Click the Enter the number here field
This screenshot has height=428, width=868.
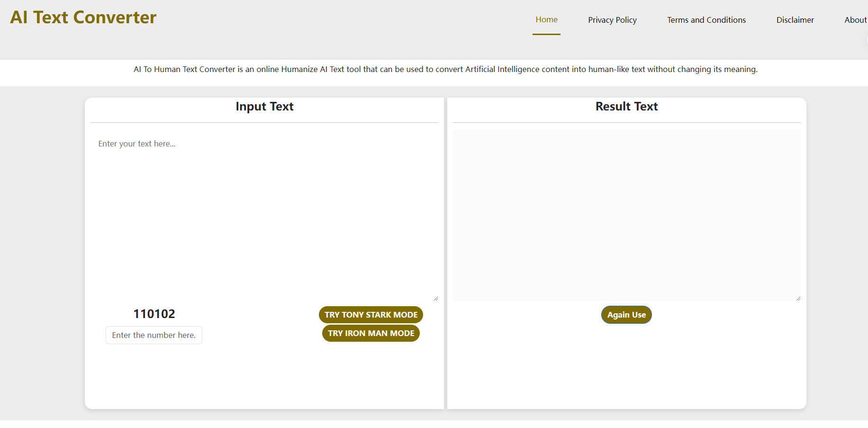(154, 335)
